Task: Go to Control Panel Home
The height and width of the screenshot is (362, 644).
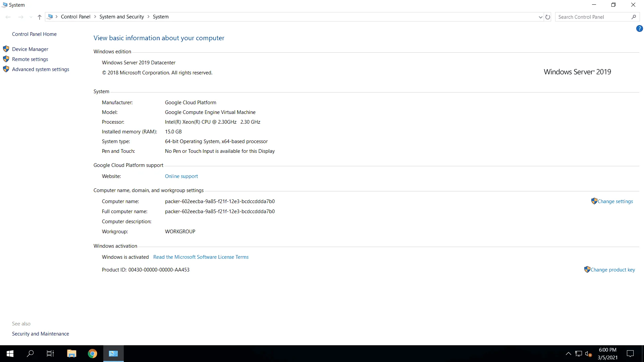Action: [34, 34]
